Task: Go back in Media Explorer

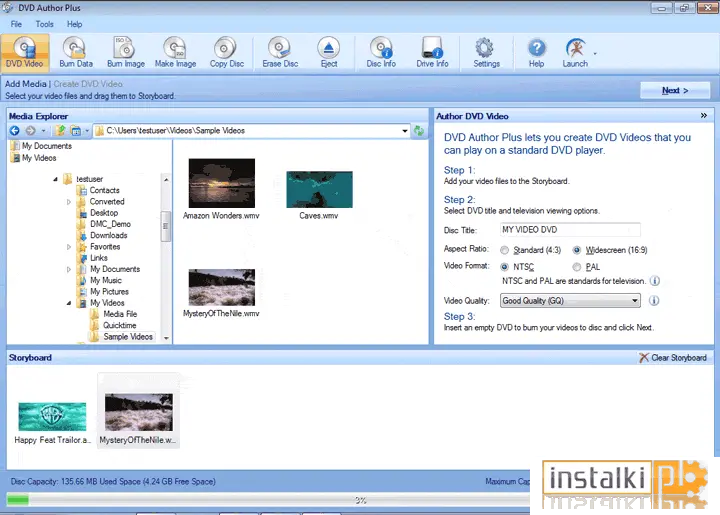Action: pos(15,131)
